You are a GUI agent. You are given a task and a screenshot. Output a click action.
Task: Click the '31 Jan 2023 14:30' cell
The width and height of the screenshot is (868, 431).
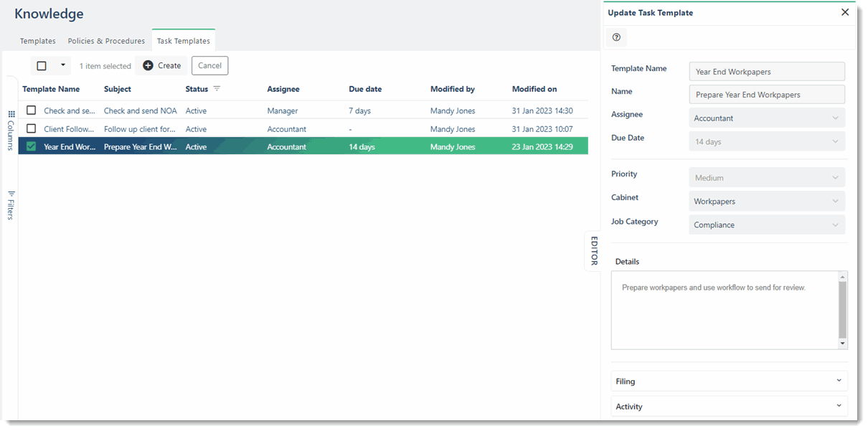click(x=542, y=110)
